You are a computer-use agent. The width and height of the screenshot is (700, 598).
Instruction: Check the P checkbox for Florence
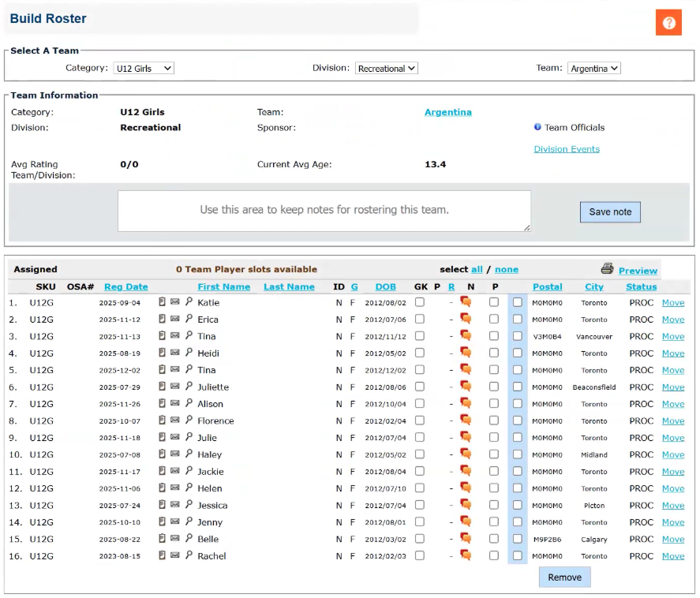click(x=494, y=420)
